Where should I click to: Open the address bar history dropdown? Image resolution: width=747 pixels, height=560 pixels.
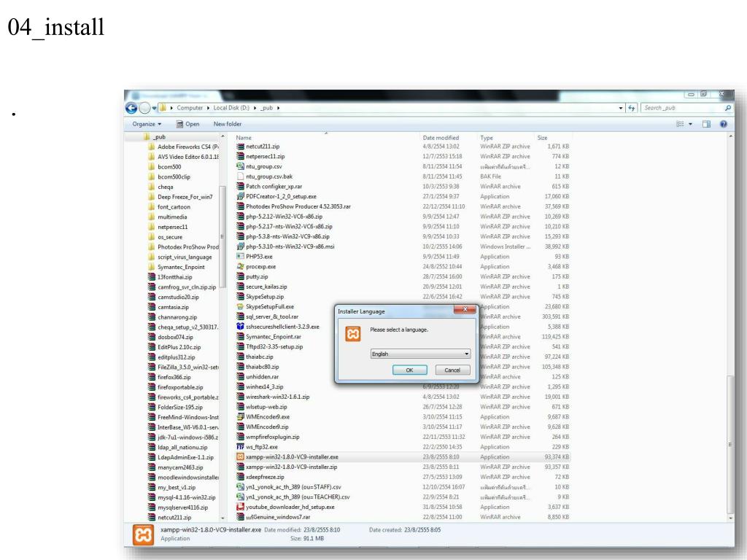620,108
